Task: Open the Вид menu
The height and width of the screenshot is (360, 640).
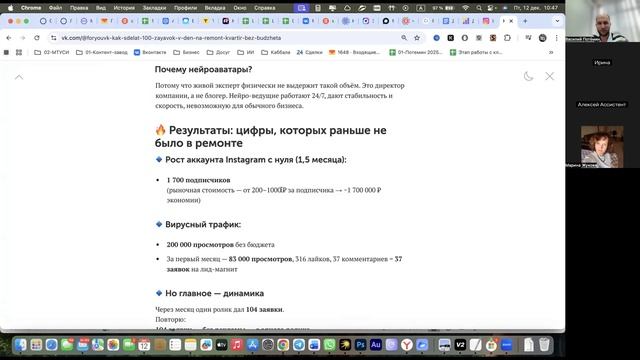Action: click(101, 8)
